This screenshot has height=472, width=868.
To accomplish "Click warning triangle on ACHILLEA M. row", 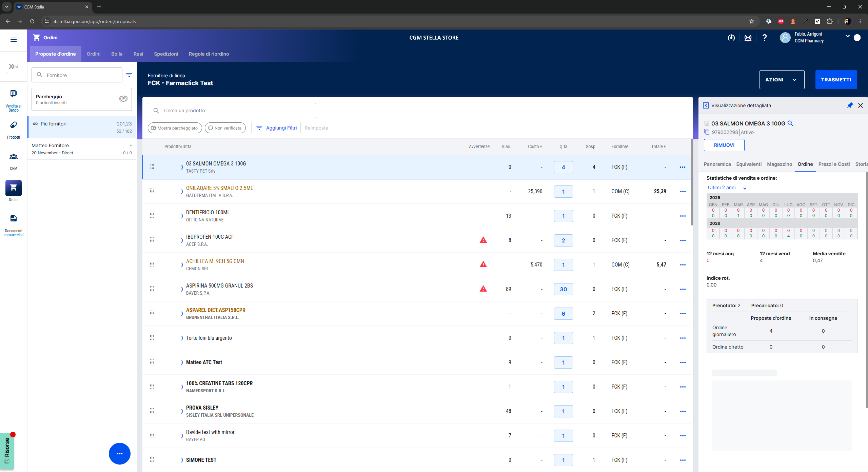I will [483, 264].
